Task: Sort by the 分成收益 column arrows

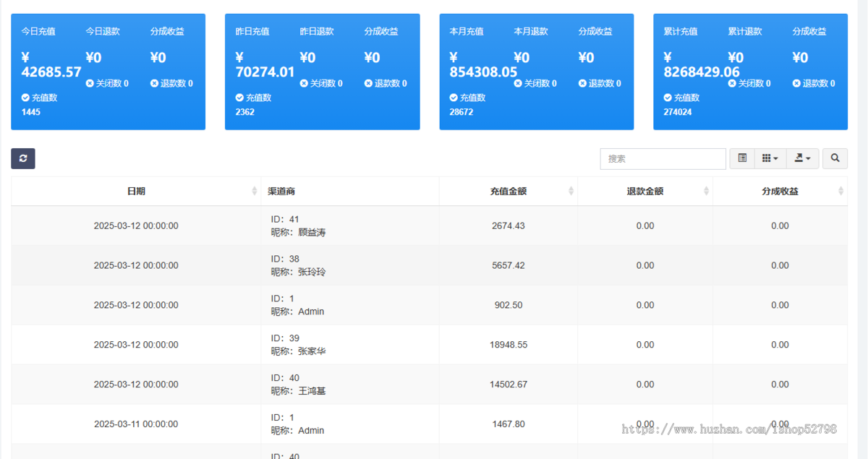Action: point(841,191)
